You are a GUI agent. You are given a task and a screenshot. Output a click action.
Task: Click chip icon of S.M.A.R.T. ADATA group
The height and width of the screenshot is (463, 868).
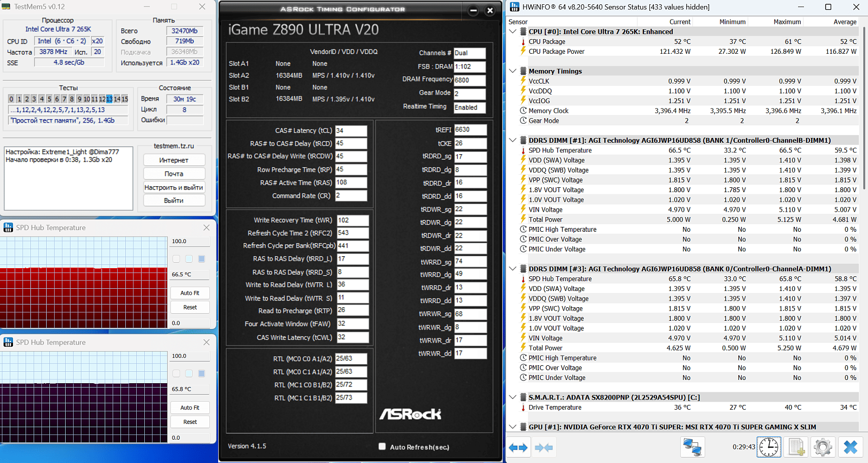[x=523, y=397]
